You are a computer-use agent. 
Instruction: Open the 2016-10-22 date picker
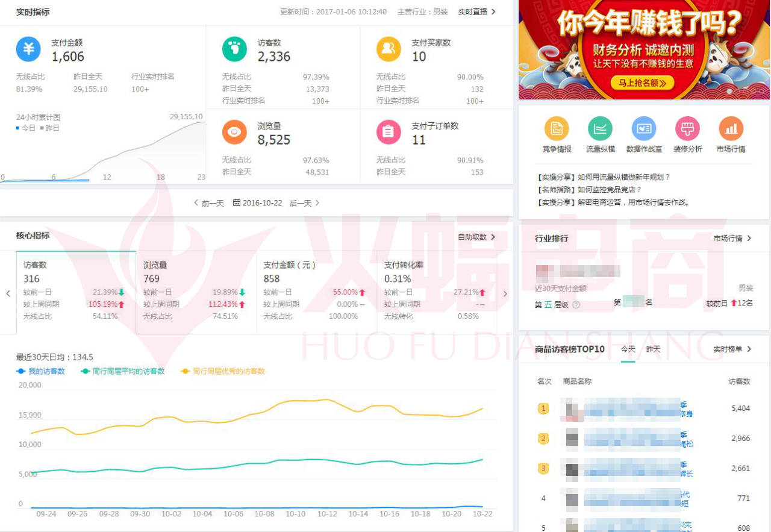pyautogui.click(x=257, y=203)
